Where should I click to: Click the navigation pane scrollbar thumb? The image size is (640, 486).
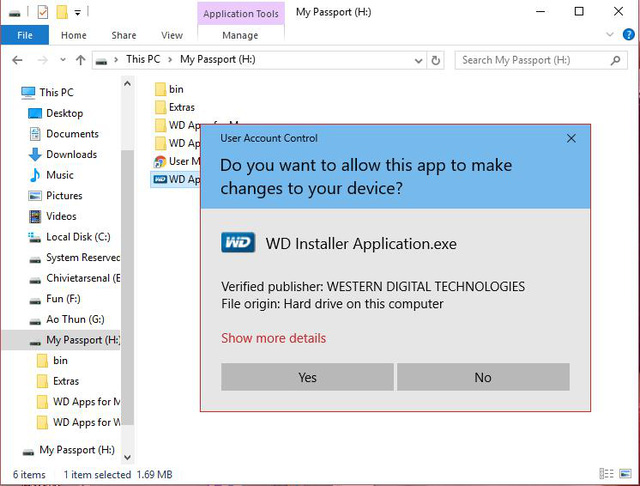pos(127,288)
